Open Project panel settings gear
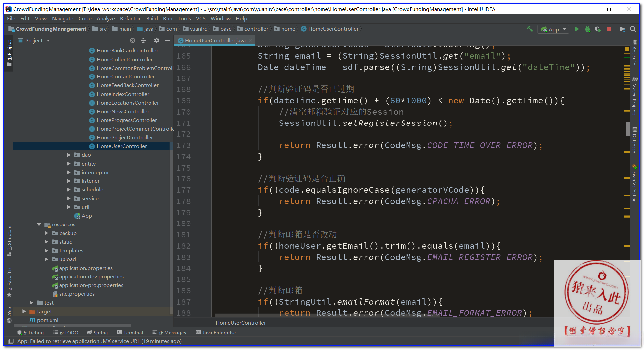 click(157, 40)
